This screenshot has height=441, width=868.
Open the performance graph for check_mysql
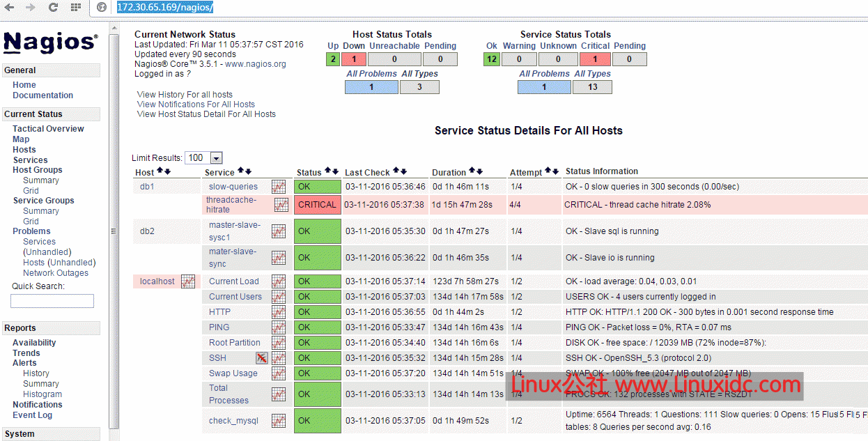279,420
